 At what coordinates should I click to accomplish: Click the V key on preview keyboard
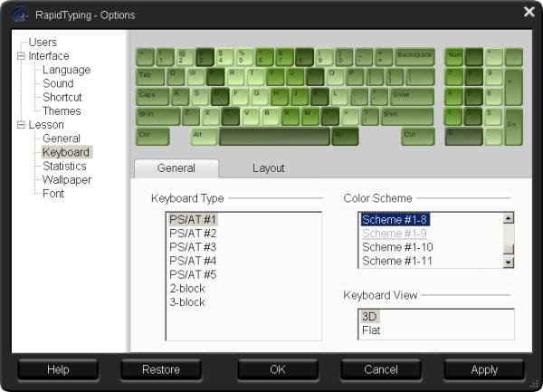[250, 117]
